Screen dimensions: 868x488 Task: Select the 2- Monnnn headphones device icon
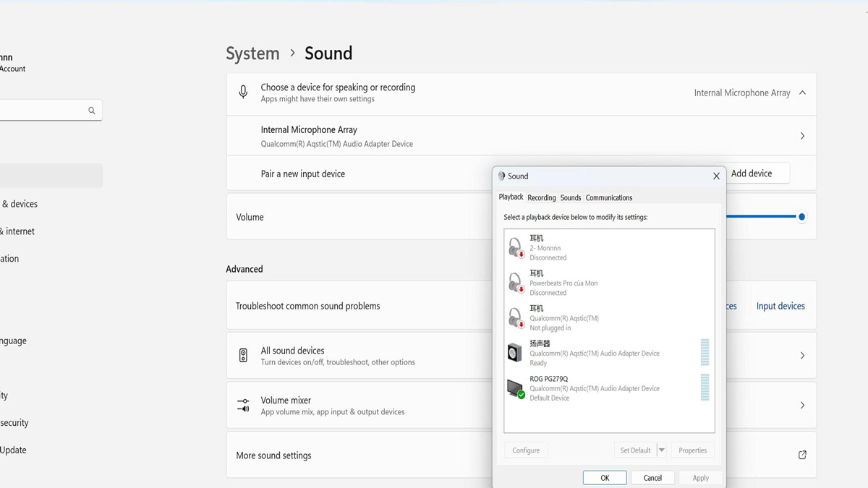[x=515, y=248]
